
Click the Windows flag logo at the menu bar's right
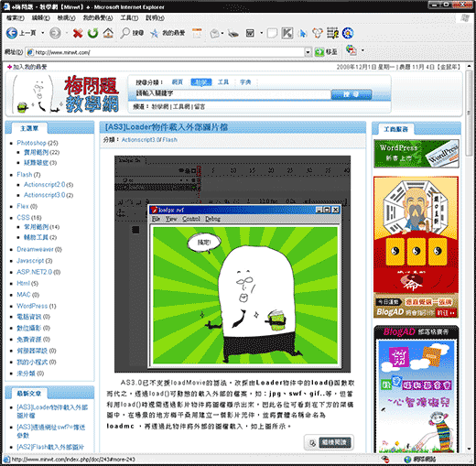pos(464,18)
